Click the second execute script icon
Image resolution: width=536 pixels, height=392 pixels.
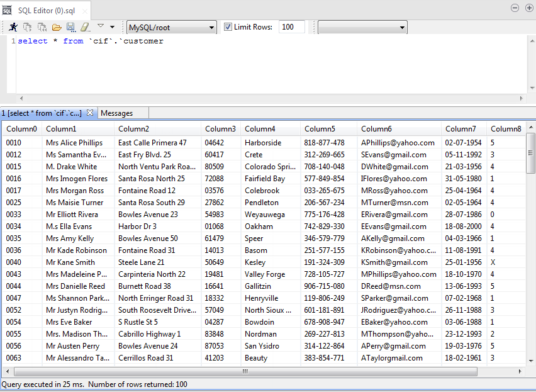[x=40, y=28]
